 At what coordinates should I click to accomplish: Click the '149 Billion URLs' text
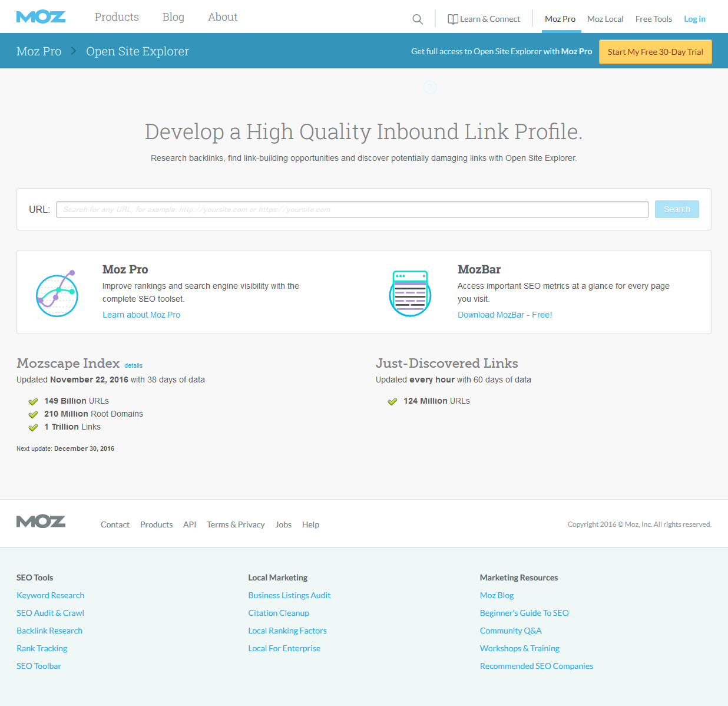coord(77,401)
